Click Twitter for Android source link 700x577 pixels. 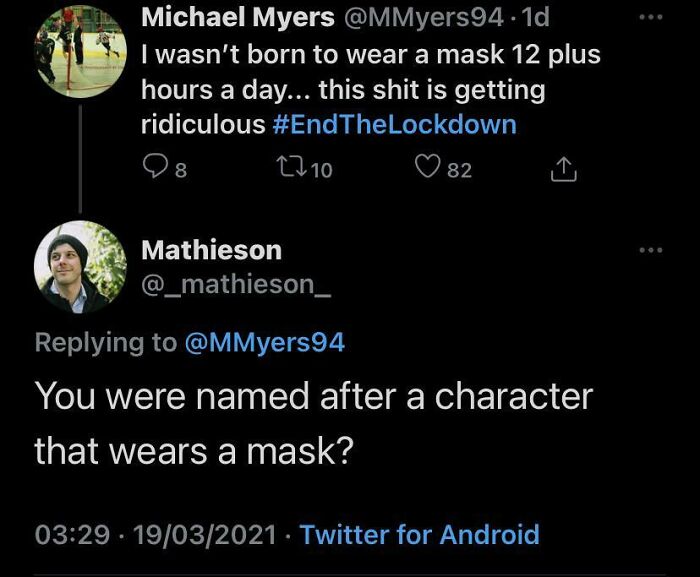pos(419,534)
